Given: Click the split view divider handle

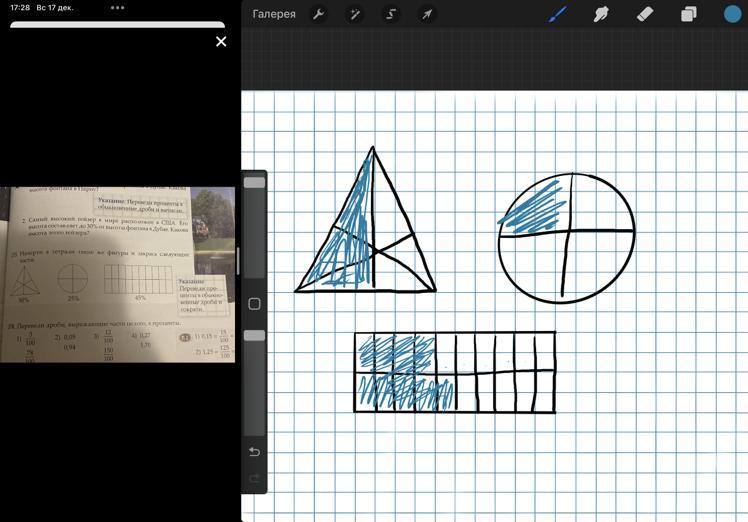Looking at the screenshot, I should (x=238, y=261).
